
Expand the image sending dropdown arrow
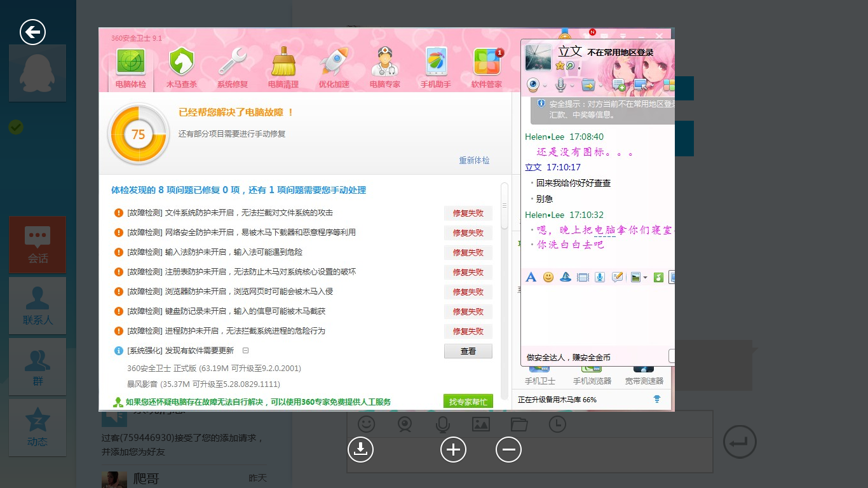[646, 278]
